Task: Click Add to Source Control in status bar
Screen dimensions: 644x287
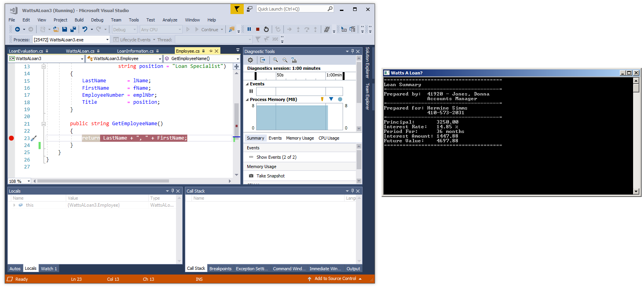Action: pyautogui.click(x=335, y=278)
